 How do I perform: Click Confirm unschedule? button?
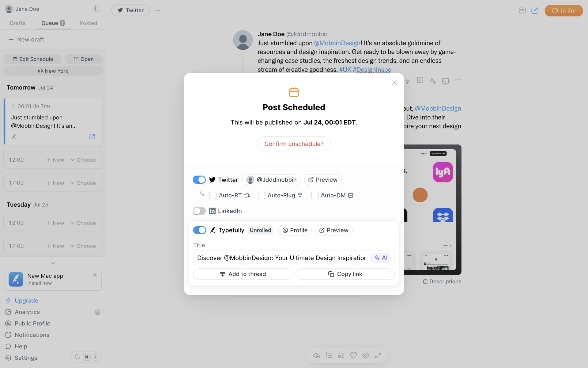[294, 144]
